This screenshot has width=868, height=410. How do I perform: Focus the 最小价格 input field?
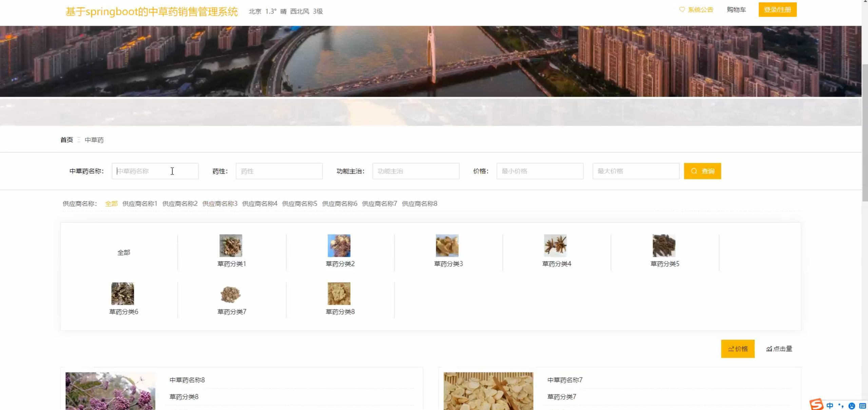[539, 171]
